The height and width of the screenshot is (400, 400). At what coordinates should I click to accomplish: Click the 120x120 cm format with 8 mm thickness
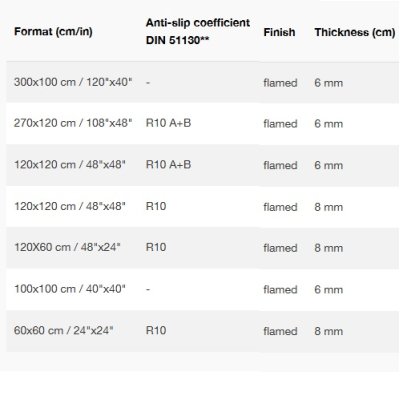click(70, 206)
